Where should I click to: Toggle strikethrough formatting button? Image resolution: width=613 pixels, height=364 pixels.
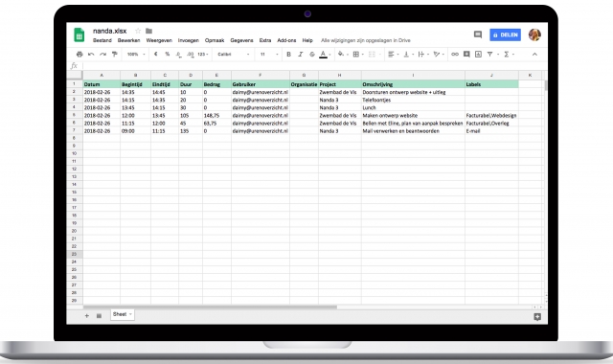pos(312,55)
